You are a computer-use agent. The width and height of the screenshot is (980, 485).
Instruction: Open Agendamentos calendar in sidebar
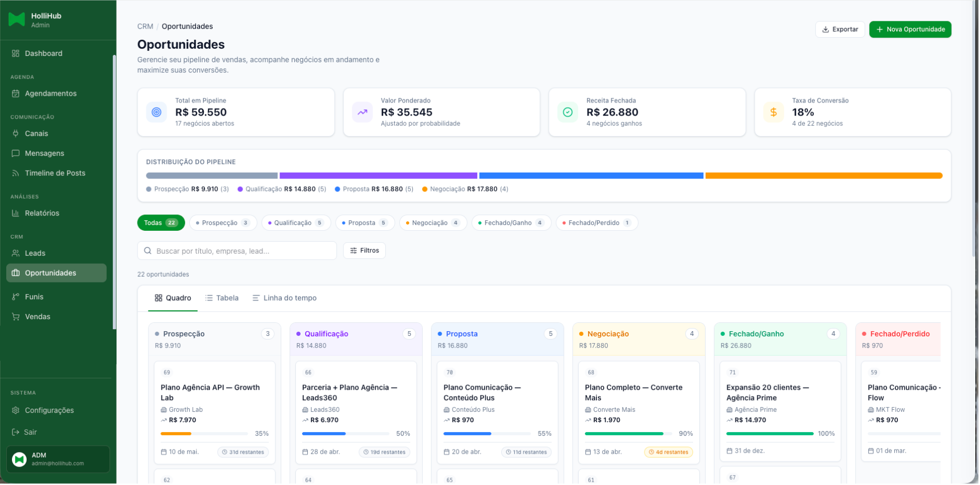coord(50,94)
